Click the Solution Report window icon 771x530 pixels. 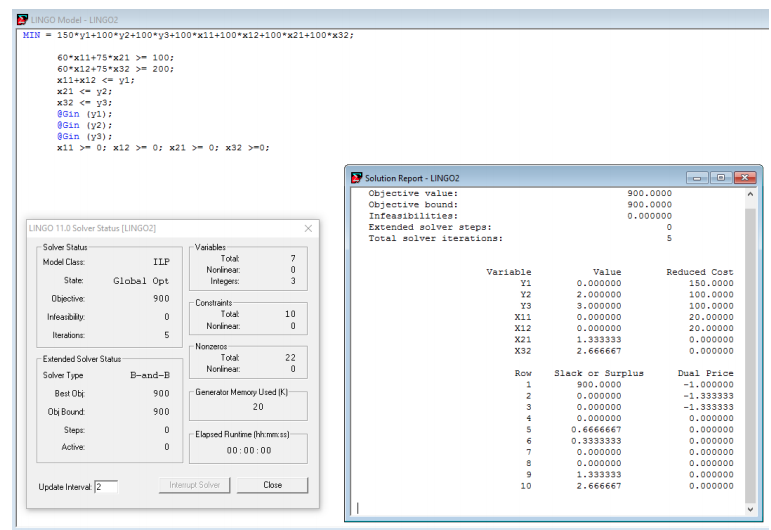click(356, 178)
